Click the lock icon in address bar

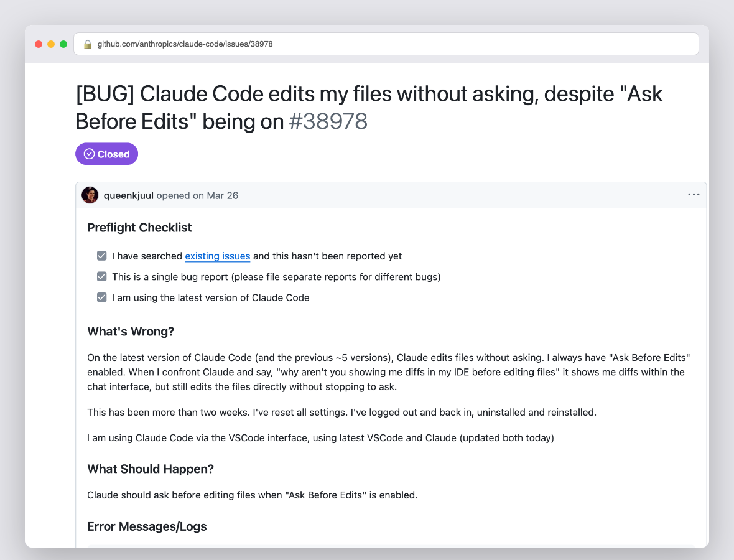point(88,44)
